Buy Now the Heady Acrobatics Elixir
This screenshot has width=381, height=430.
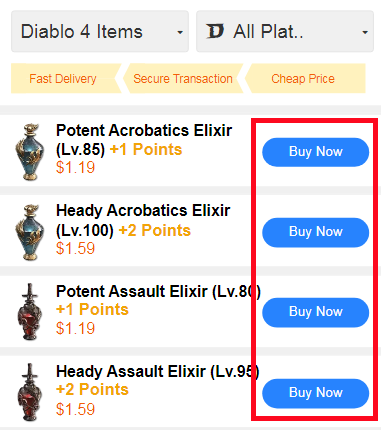[315, 232]
